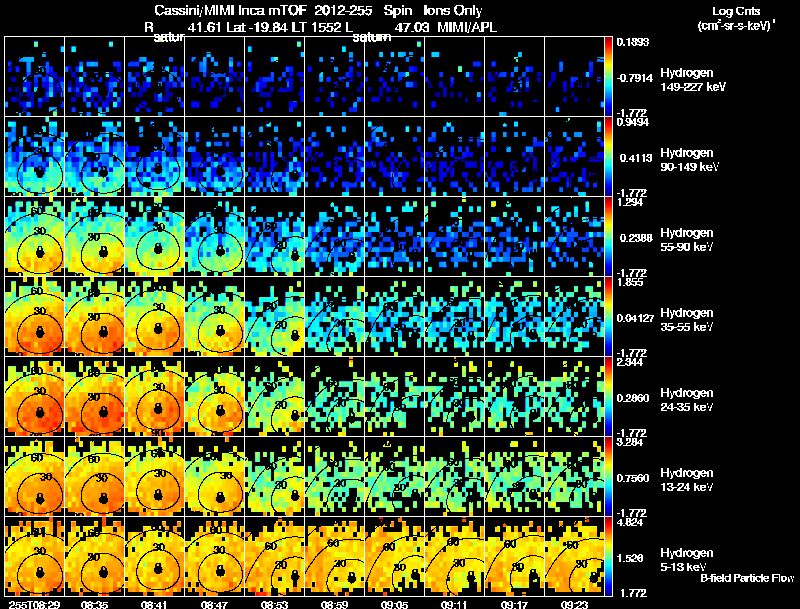This screenshot has width=800, height=609.
Task: Select the Hydrogen 35-55 keV color bar
Action: click(x=608, y=317)
